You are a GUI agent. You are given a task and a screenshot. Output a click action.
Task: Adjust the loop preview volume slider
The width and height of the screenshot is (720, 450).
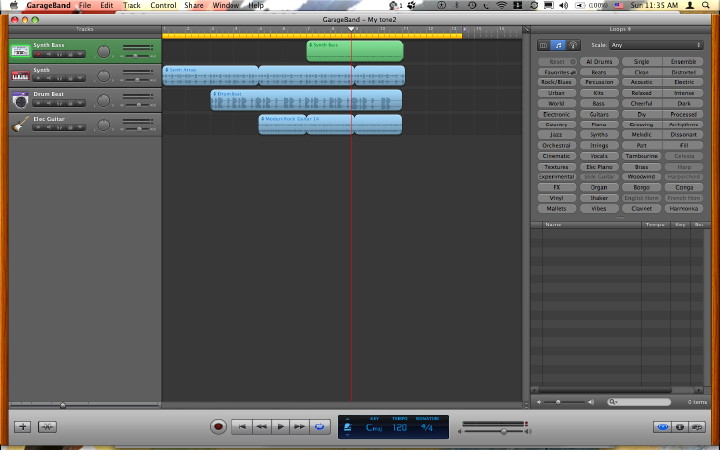[558, 402]
